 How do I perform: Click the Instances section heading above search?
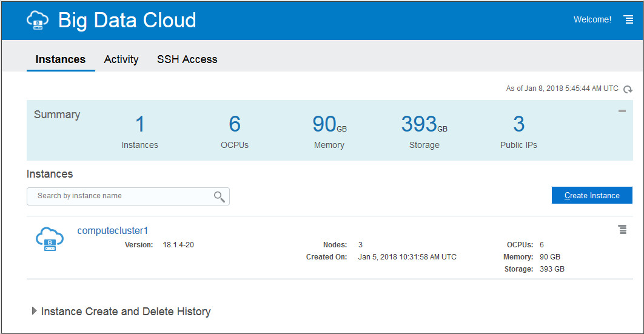pyautogui.click(x=50, y=174)
